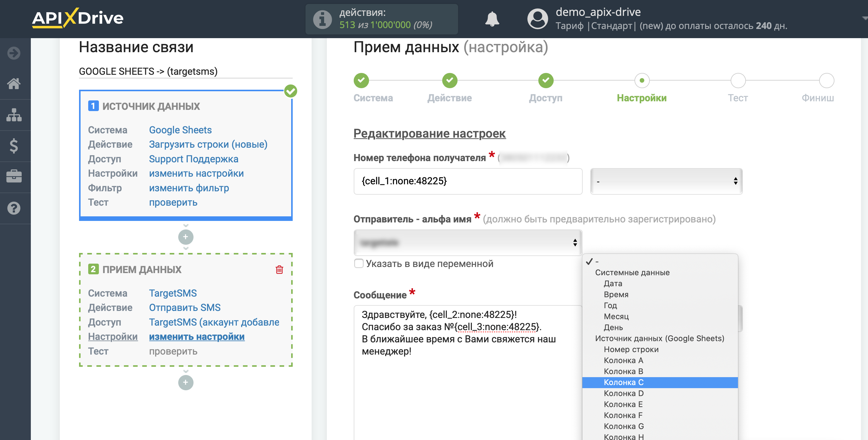The width and height of the screenshot is (868, 440).
Task: Open the phone number variable dropdown
Action: pos(666,181)
